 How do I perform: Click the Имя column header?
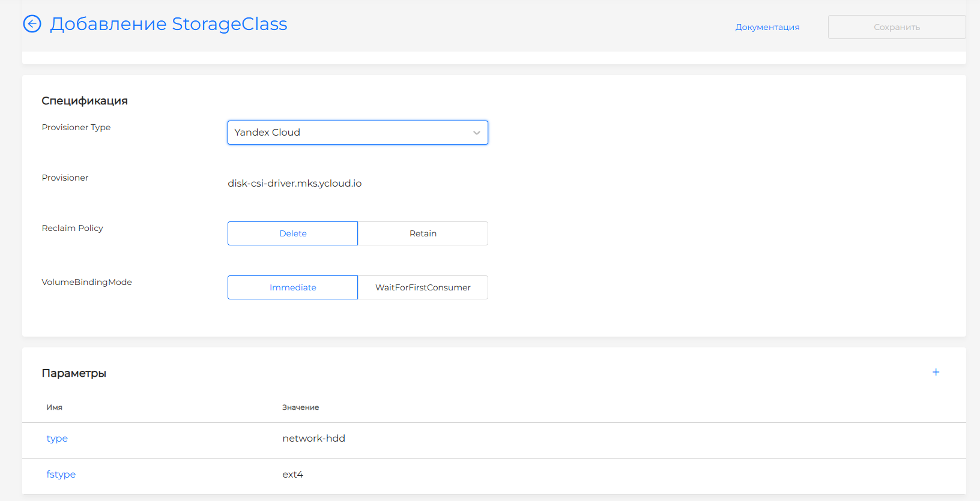pos(55,407)
